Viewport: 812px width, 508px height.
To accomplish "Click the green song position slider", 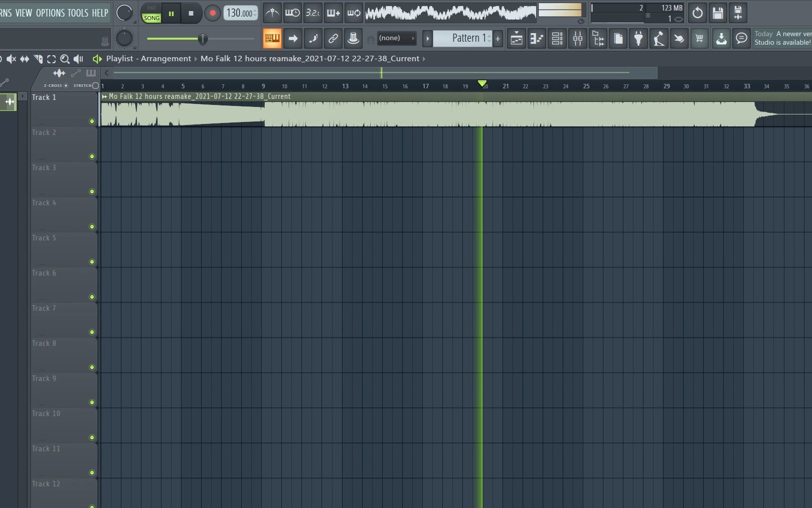I will point(201,39).
